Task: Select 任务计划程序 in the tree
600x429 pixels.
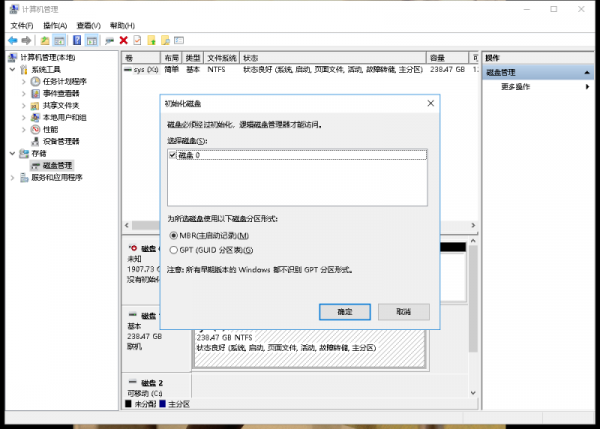Action: [65, 81]
